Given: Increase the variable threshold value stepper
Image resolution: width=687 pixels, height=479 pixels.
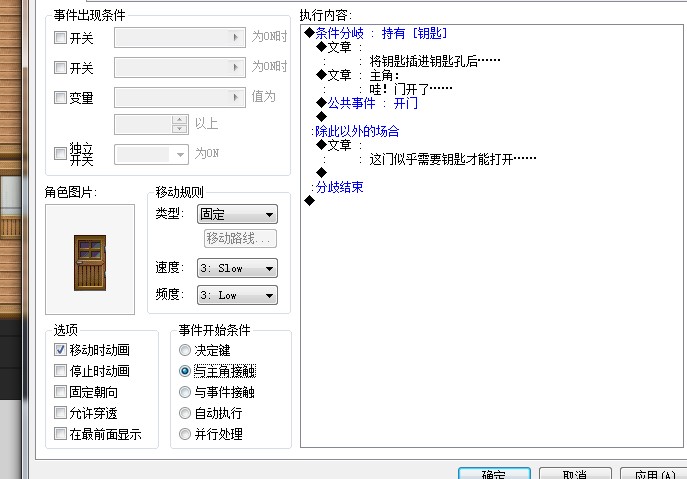Looking at the screenshot, I should (180, 120).
